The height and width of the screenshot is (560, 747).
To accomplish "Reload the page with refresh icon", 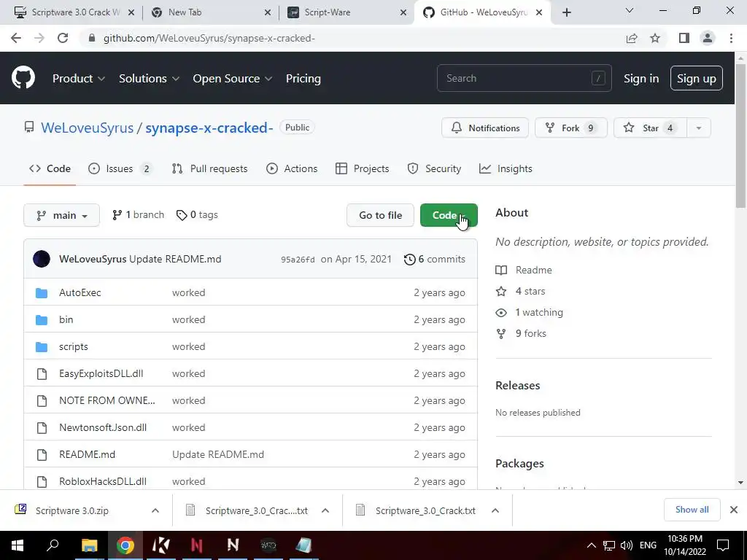I will pyautogui.click(x=63, y=38).
